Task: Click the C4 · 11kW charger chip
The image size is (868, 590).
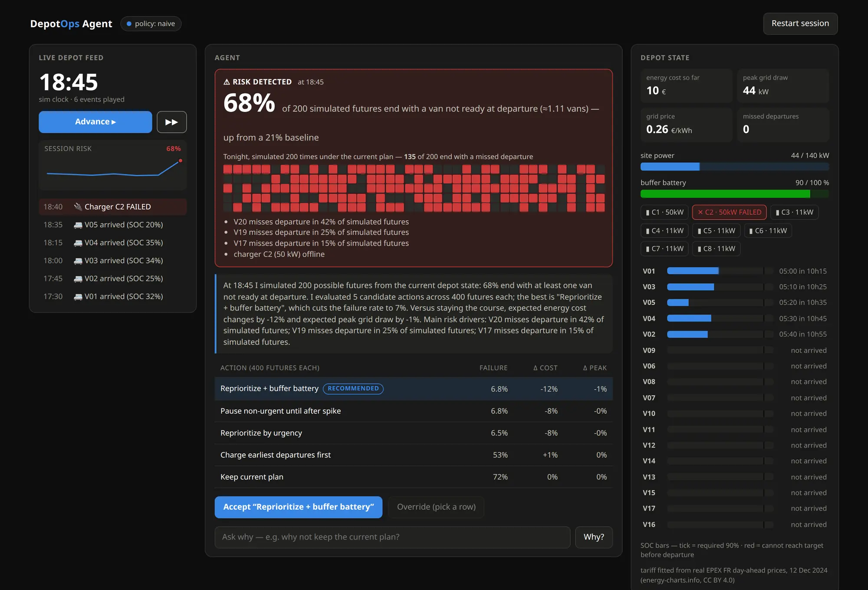Action: tap(664, 231)
